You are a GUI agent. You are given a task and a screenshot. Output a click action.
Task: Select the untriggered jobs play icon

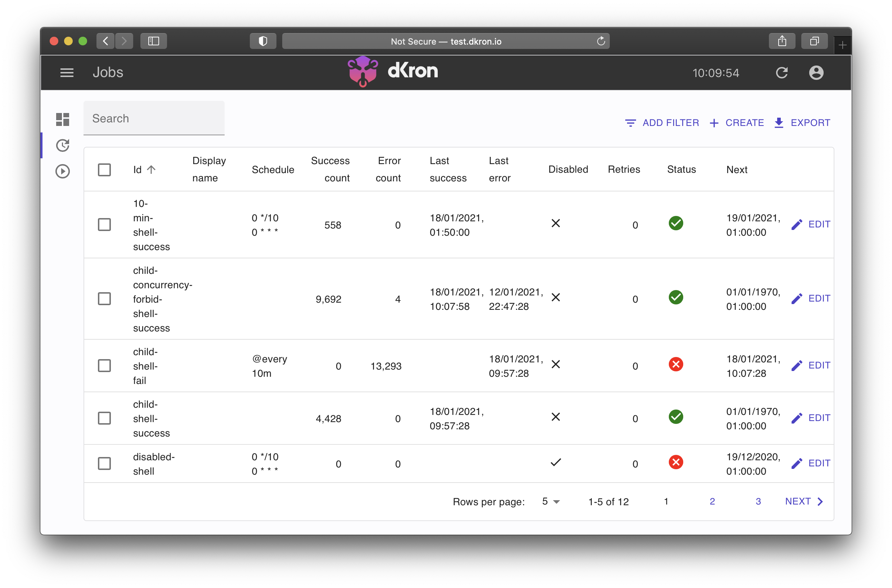(63, 171)
